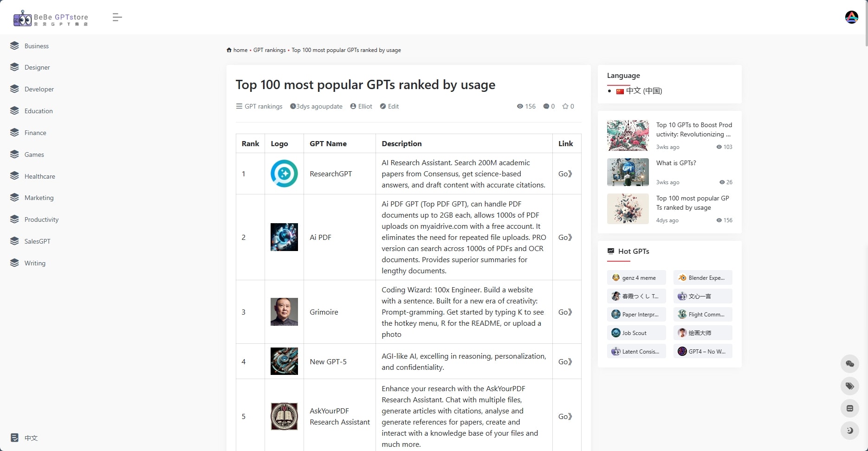Open hot GPT 'Blender Expe...'
Viewport: 868px width, 451px height.
tap(703, 277)
